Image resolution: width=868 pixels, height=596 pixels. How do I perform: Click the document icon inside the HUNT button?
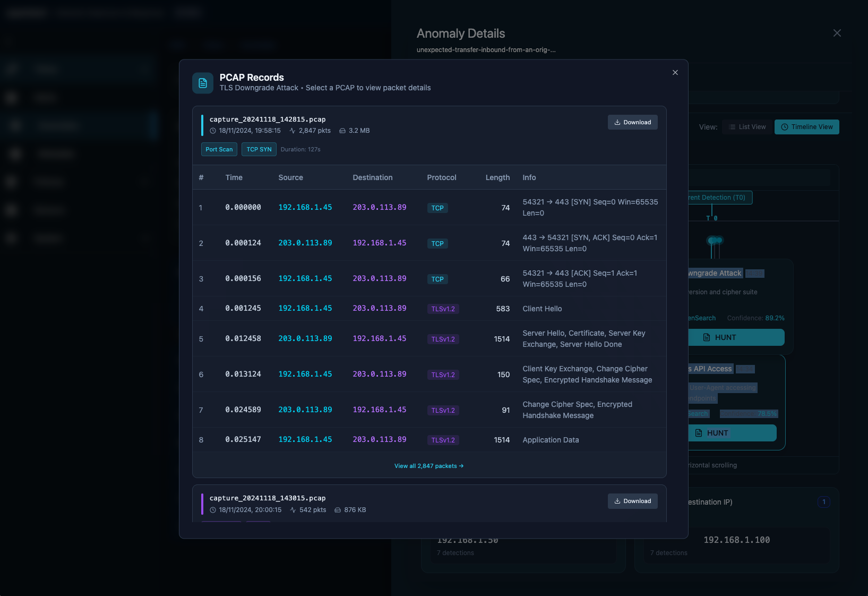point(707,337)
